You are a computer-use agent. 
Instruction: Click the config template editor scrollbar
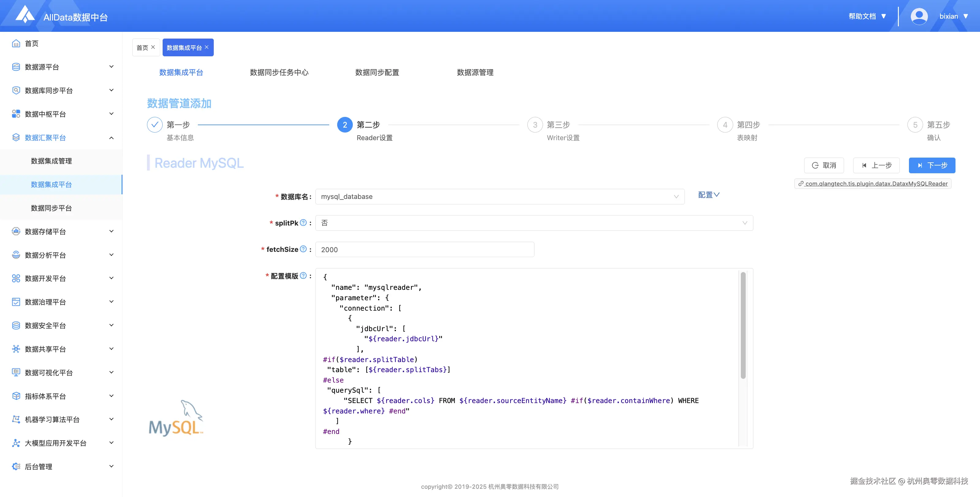tap(743, 325)
